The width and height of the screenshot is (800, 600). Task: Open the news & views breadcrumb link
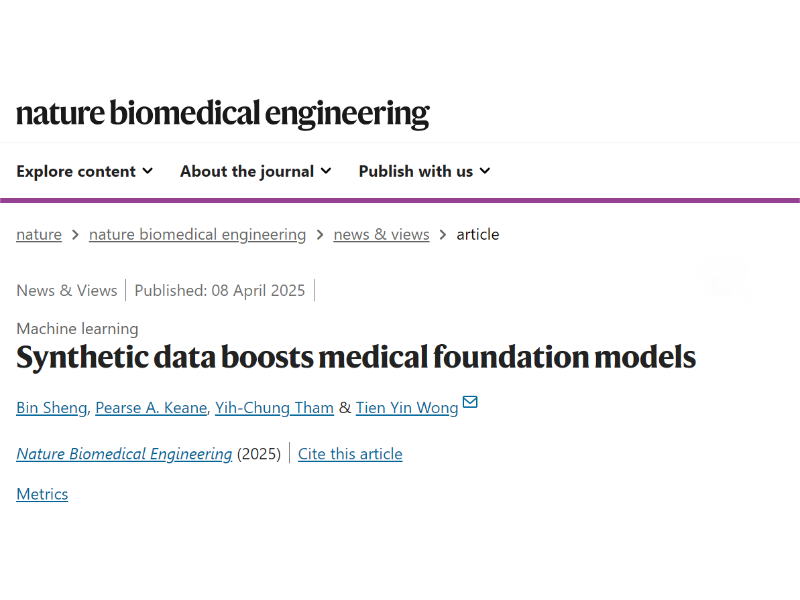click(x=381, y=235)
